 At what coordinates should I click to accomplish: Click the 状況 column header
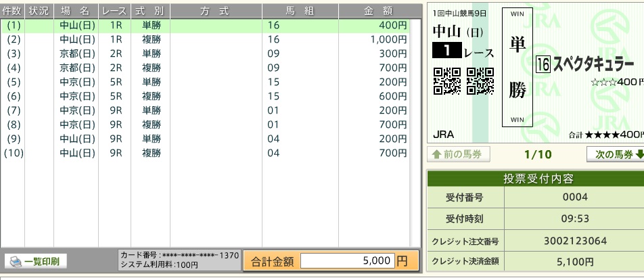(39, 11)
